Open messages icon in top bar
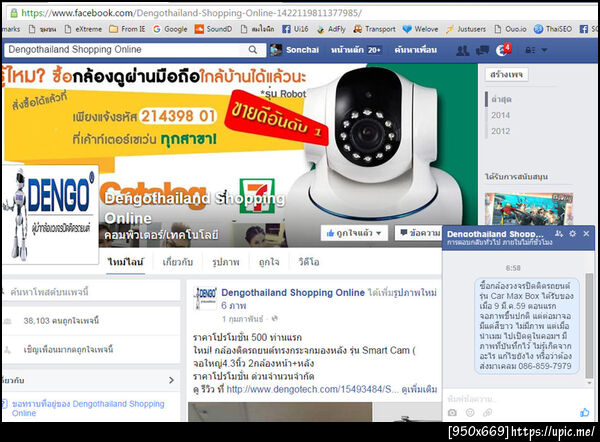The image size is (600, 442). (482, 50)
